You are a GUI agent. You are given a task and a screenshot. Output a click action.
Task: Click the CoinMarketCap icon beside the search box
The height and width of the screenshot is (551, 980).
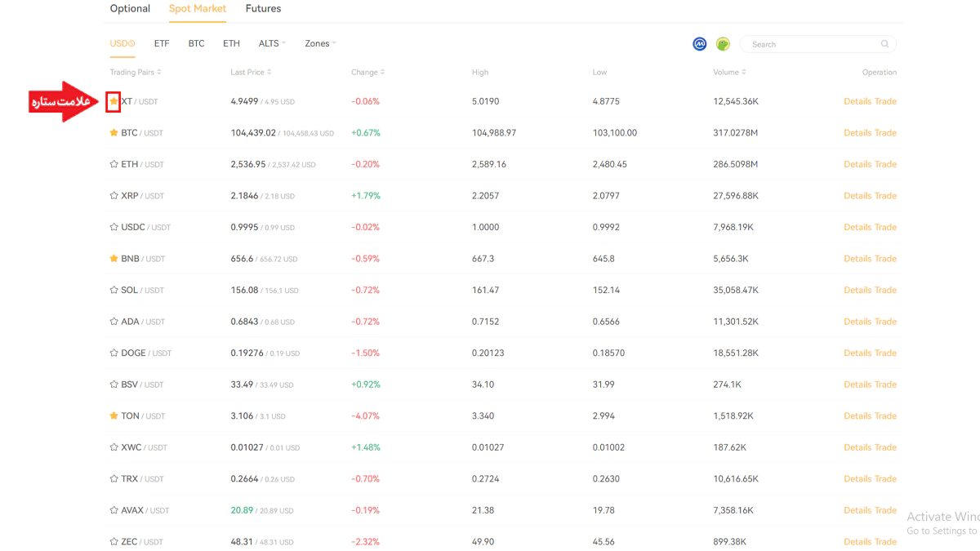[699, 44]
